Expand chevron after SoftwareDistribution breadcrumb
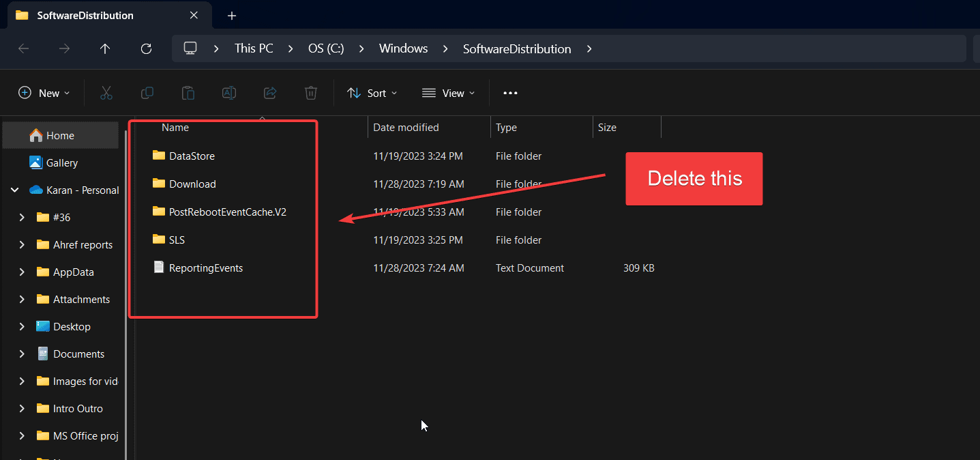This screenshot has width=980, height=460. 589,48
